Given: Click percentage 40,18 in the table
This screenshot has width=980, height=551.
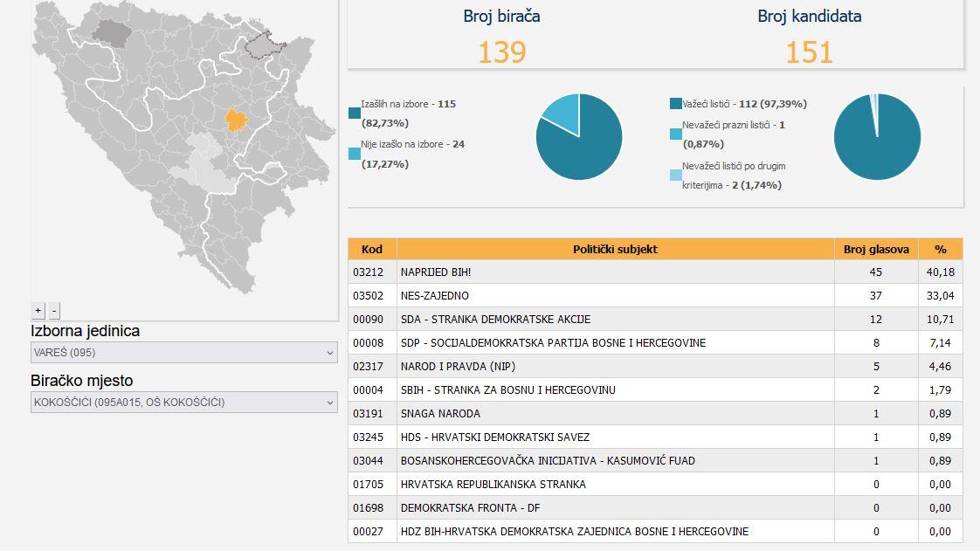Looking at the screenshot, I should pos(940,272).
